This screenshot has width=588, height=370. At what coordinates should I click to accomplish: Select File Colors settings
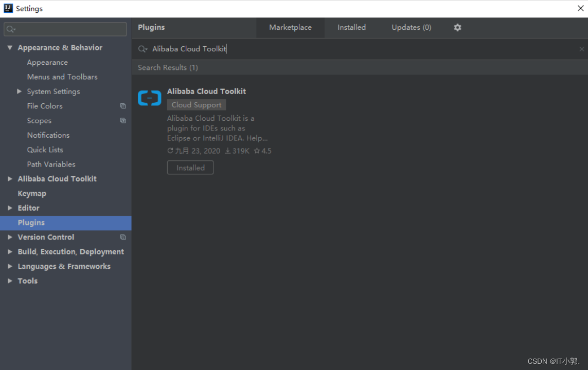tap(45, 106)
